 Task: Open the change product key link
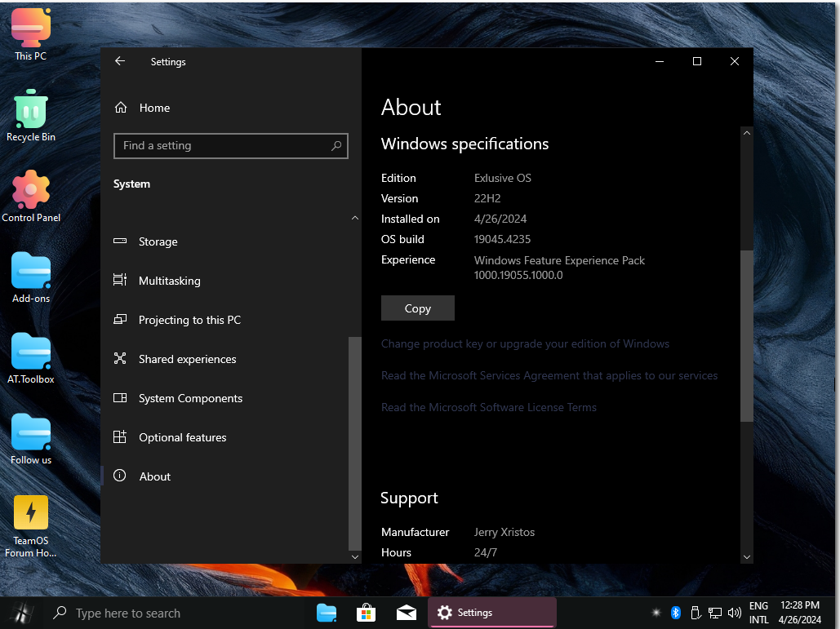click(525, 343)
